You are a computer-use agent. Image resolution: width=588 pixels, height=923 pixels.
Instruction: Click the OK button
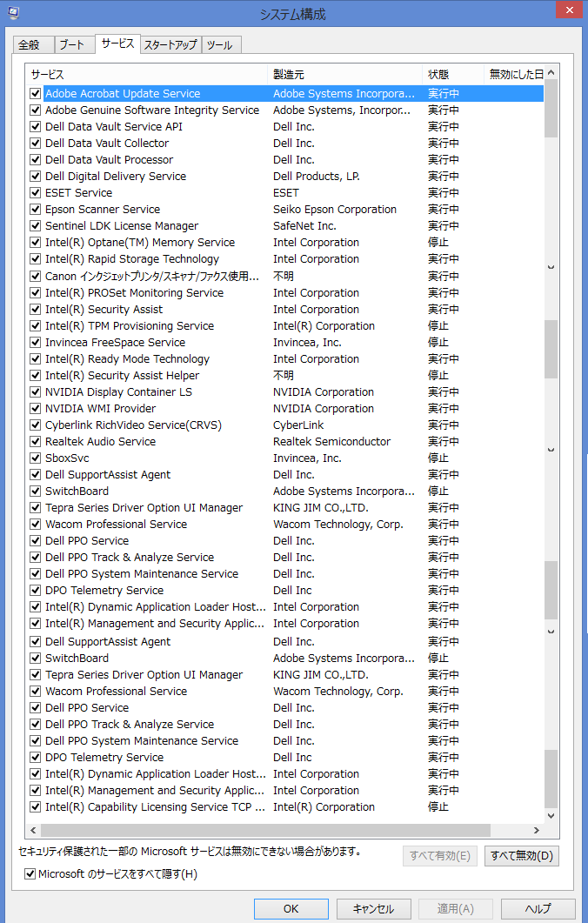[x=291, y=909]
